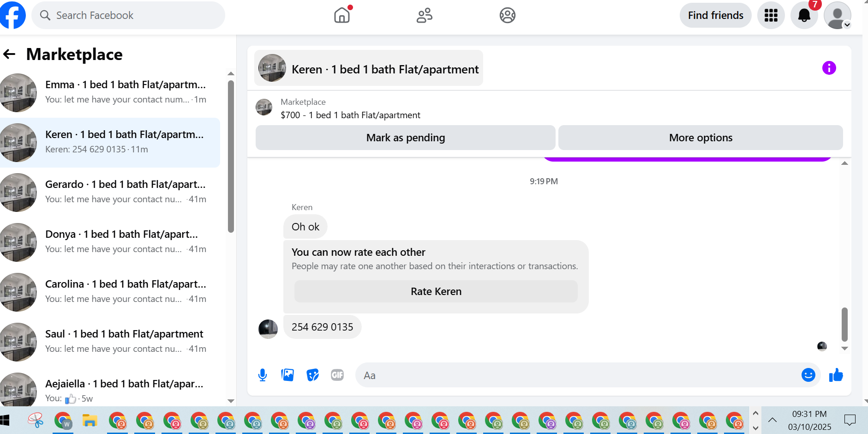Select Keren's conversation in the list
This screenshot has width=868, height=434.
click(x=110, y=142)
